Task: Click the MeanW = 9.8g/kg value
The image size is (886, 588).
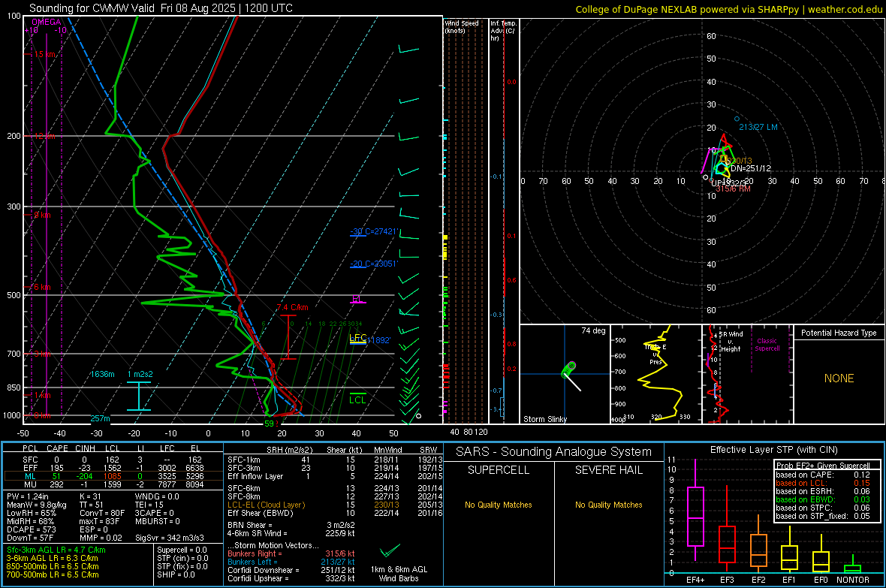Action: click(x=36, y=505)
